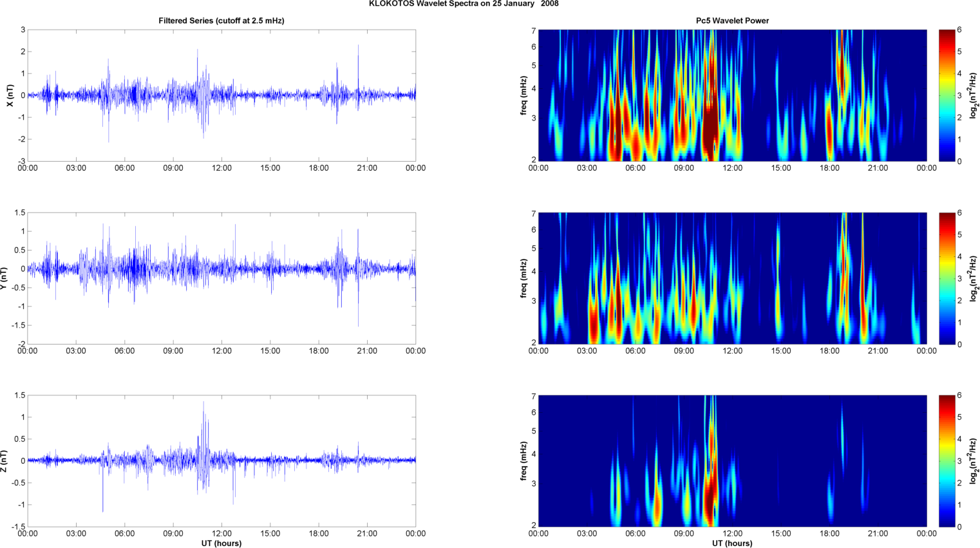Click the log2(nT²/Hz) label of middle colorbar
This screenshot has height=548, width=980.
tap(974, 278)
